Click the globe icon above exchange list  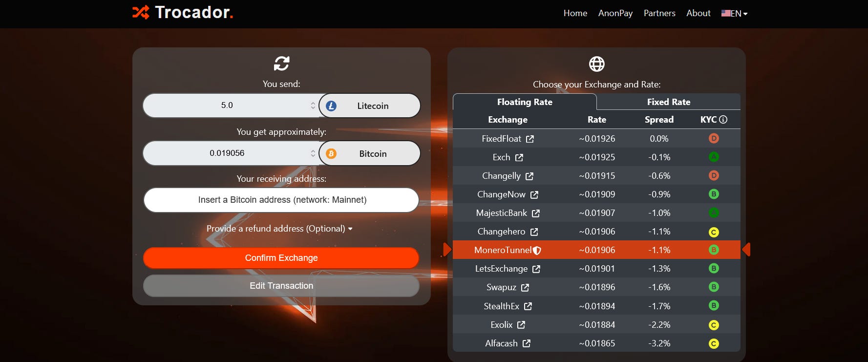pyautogui.click(x=596, y=64)
